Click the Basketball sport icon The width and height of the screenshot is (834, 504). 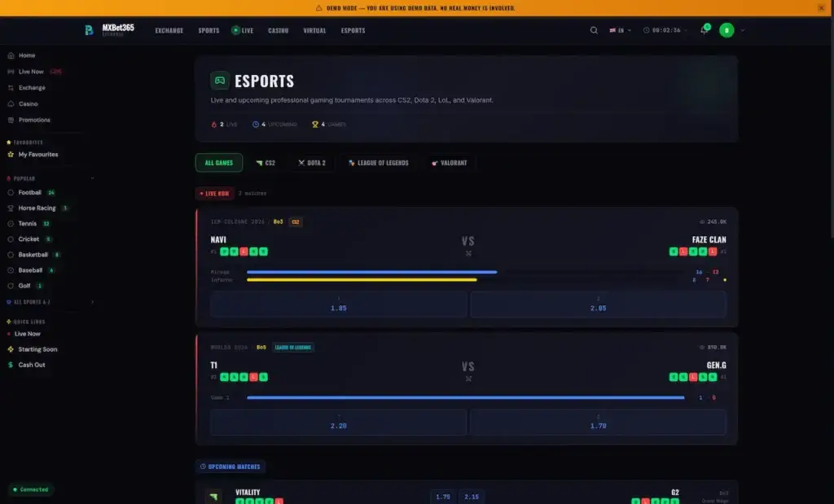click(11, 255)
